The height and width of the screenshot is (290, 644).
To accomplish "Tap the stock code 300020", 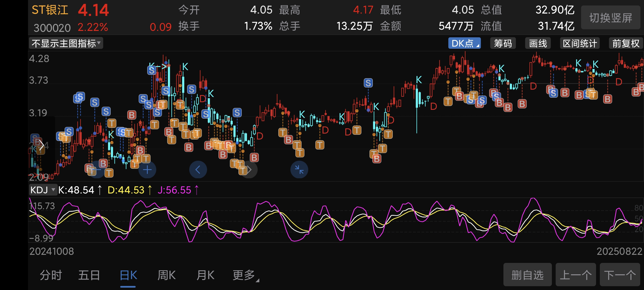I will pos(52,28).
